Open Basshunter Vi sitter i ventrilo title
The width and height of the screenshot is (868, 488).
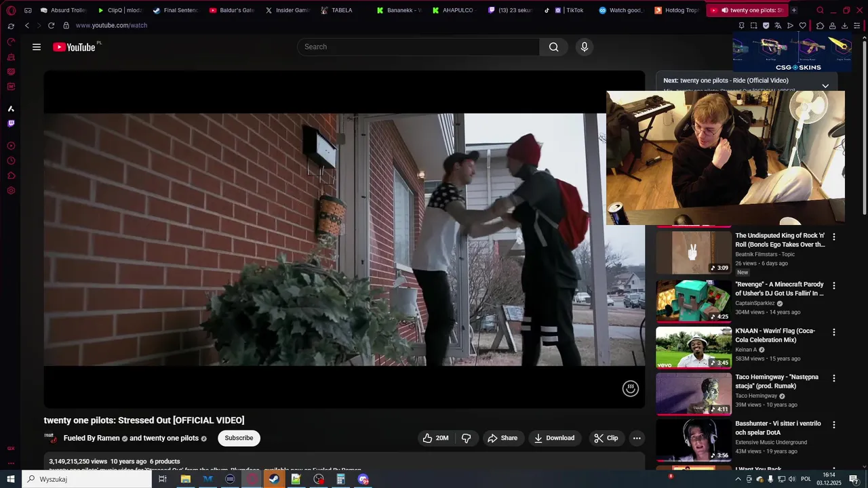point(778,428)
